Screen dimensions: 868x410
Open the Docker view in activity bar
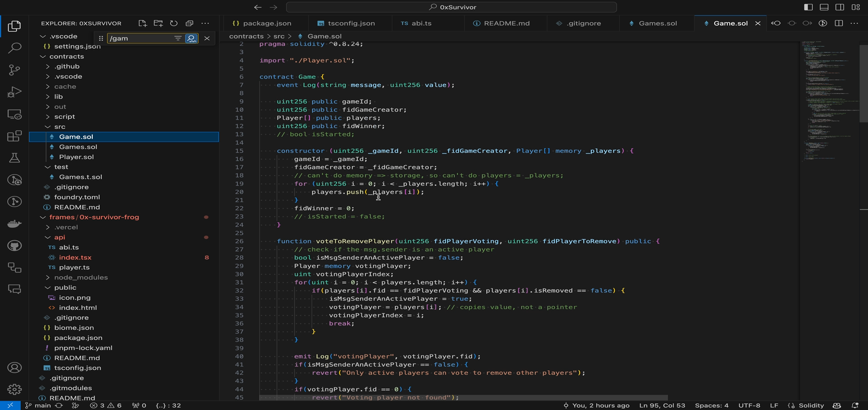[14, 224]
